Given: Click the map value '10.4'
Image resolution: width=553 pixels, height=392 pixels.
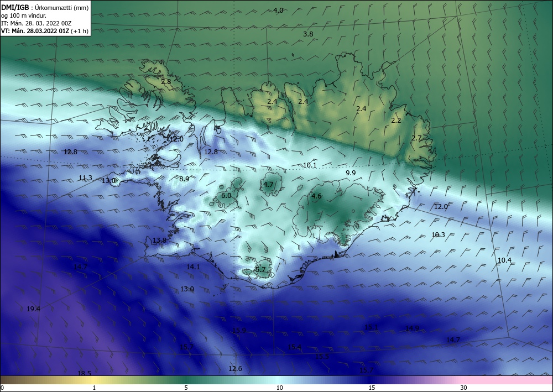Looking at the screenshot, I should [x=504, y=260].
